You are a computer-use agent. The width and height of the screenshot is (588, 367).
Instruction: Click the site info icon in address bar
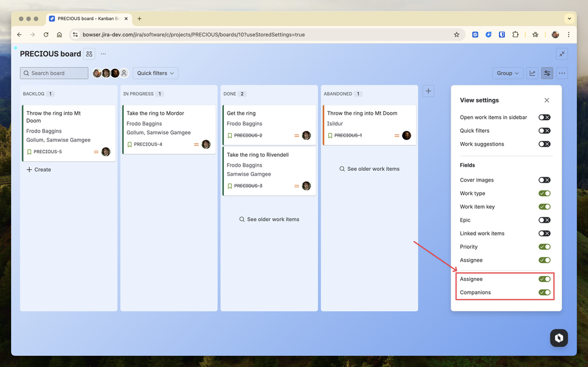(75, 35)
